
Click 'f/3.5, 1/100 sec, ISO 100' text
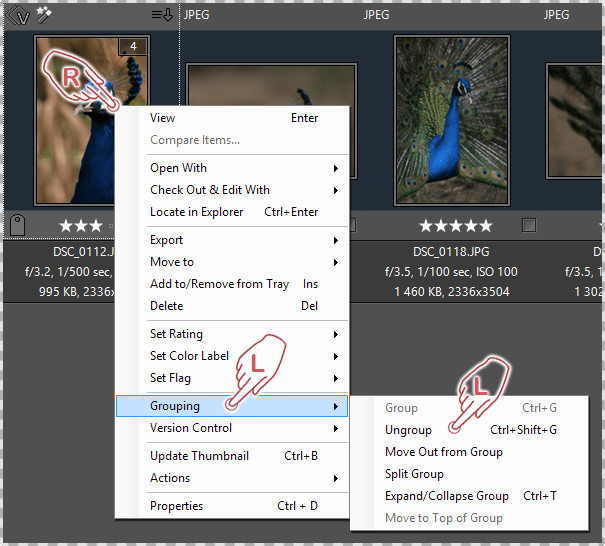pos(451,272)
